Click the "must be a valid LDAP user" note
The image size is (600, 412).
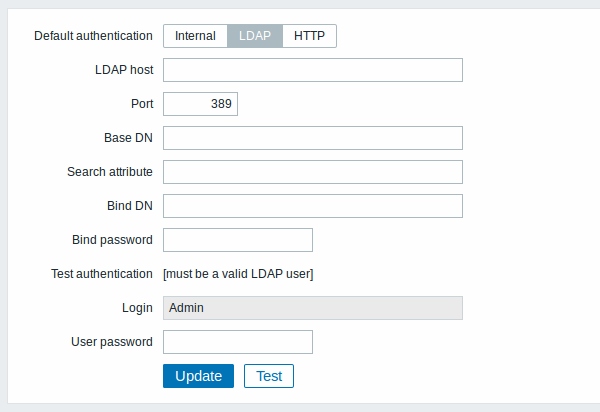click(x=238, y=274)
